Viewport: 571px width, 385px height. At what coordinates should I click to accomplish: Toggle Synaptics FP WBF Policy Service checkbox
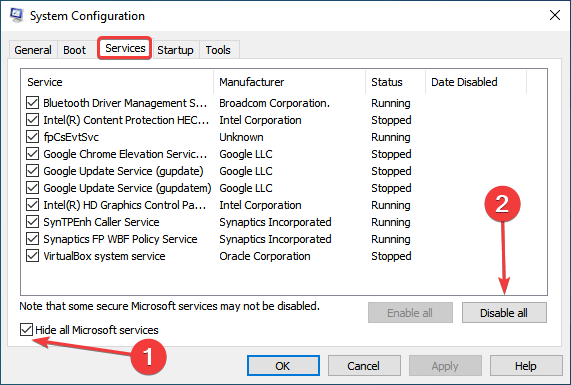(x=32, y=239)
